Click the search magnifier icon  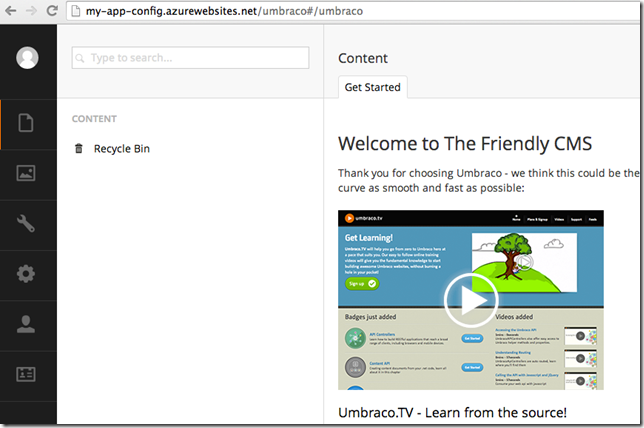[80, 58]
